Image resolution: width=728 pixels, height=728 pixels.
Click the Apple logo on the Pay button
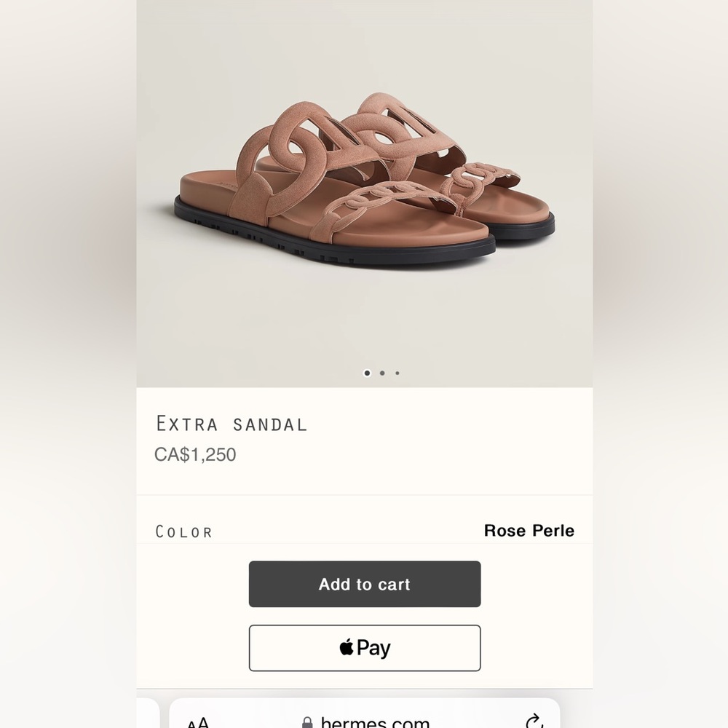[347, 646]
